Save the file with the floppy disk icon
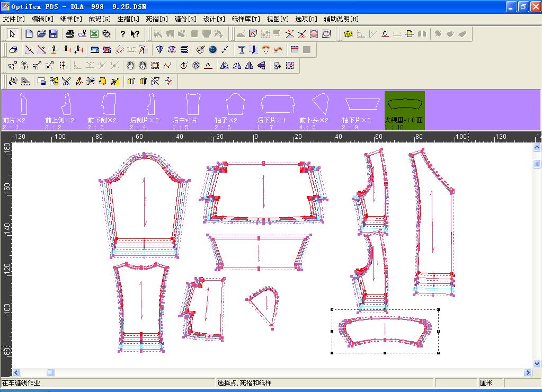The height and width of the screenshot is (392, 542). click(53, 34)
